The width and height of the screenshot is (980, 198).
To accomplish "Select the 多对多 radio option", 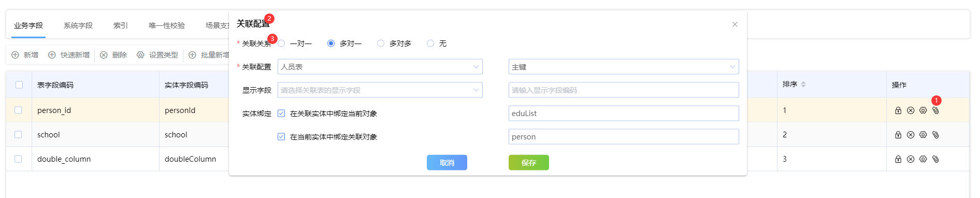I will [381, 44].
